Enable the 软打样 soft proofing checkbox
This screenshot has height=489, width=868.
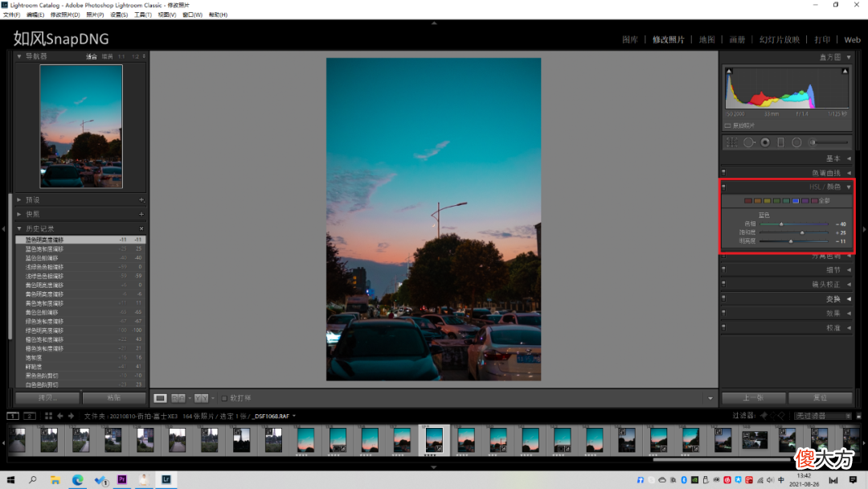click(224, 398)
